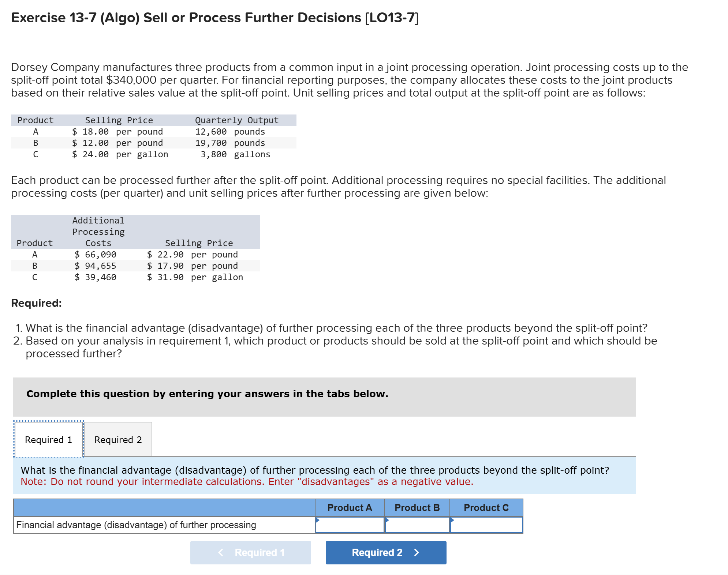728x575 pixels.
Task: Click the left chevron on Required 1 button
Action: point(220,552)
